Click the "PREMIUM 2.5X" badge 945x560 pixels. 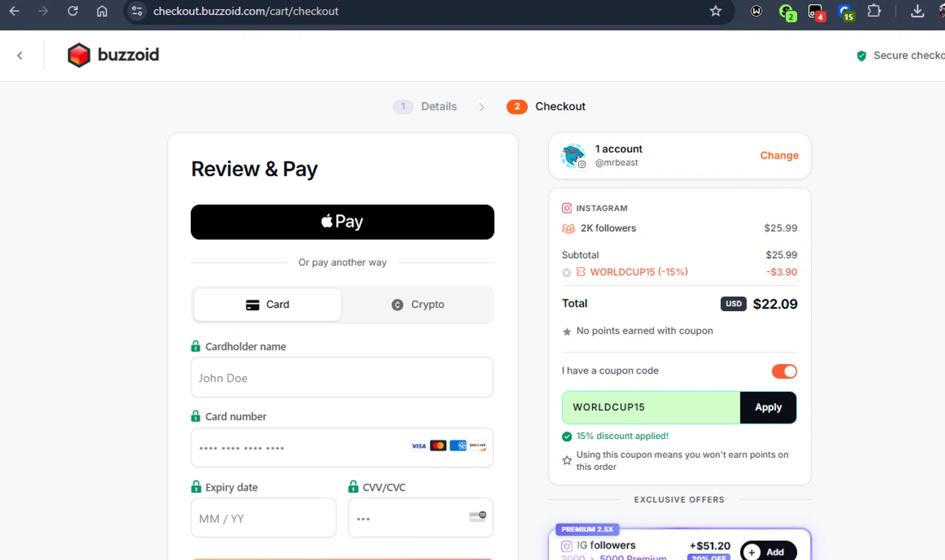(x=587, y=529)
